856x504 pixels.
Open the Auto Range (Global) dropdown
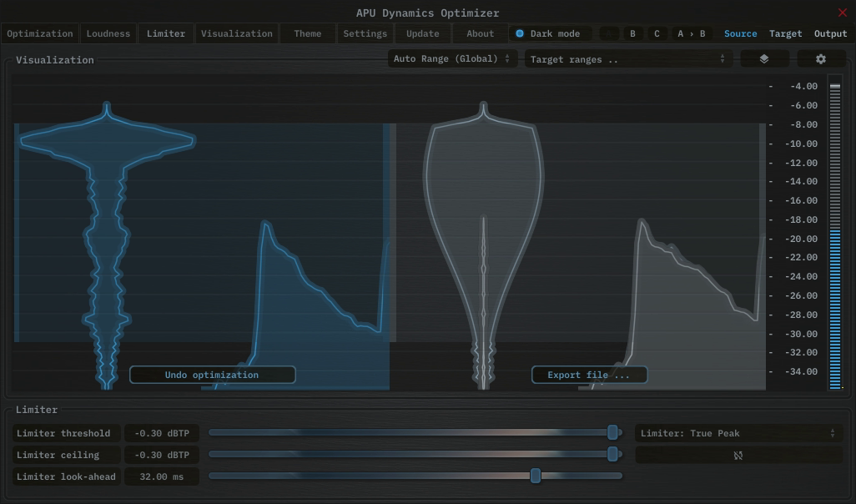(453, 58)
